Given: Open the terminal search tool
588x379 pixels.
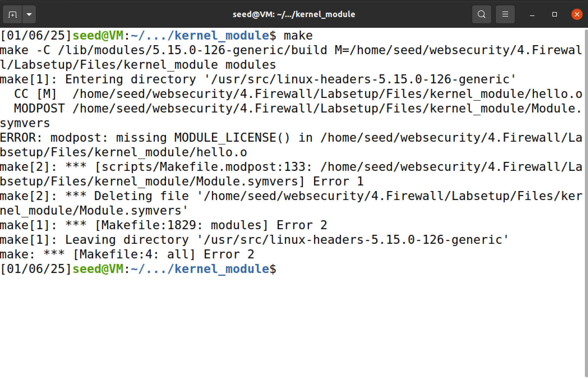Looking at the screenshot, I should [481, 14].
